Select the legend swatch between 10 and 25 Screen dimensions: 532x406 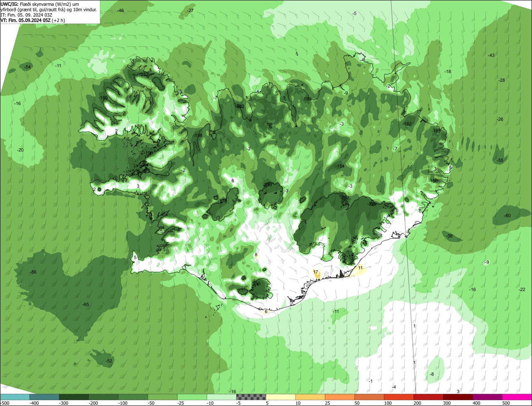[x=310, y=397]
